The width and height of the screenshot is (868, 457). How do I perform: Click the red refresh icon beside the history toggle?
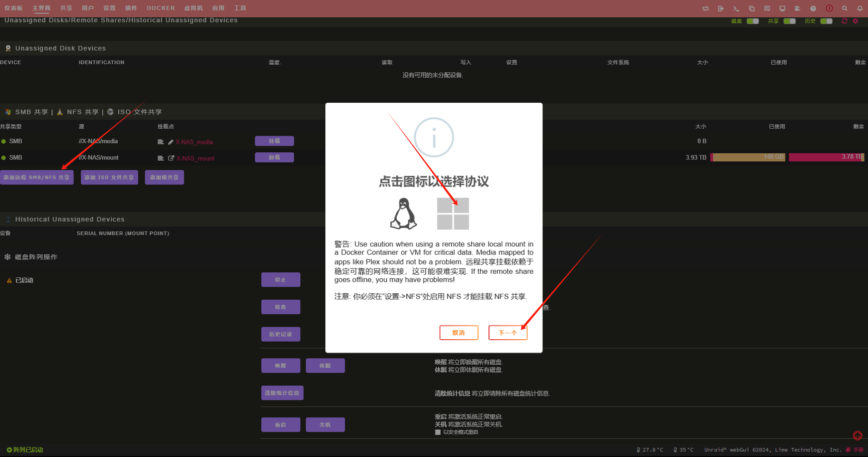point(844,21)
